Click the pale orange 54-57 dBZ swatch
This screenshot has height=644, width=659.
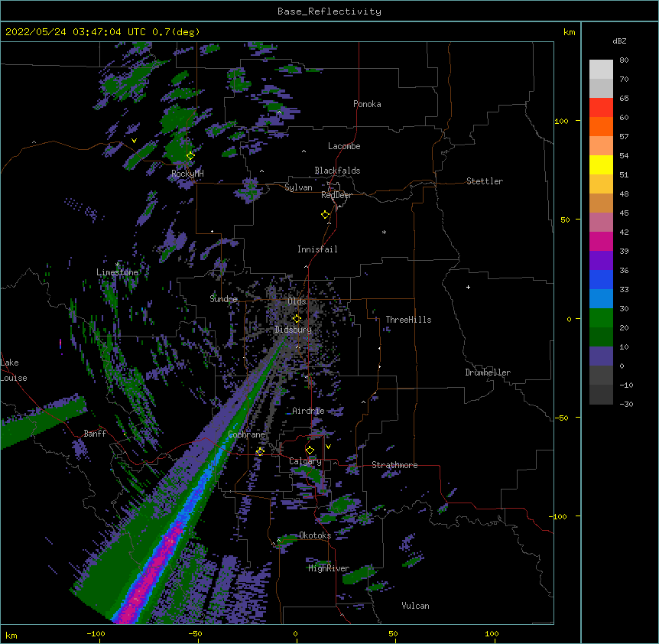pos(601,146)
